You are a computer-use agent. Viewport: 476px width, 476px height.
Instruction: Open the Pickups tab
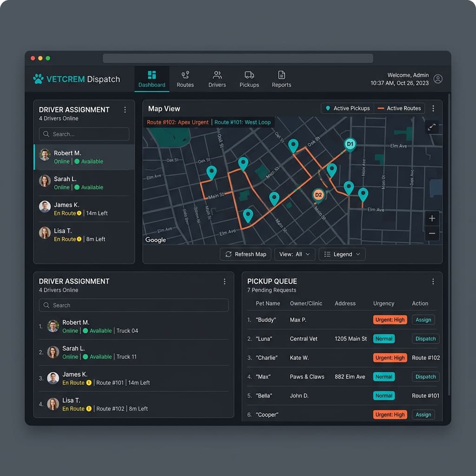(x=249, y=79)
